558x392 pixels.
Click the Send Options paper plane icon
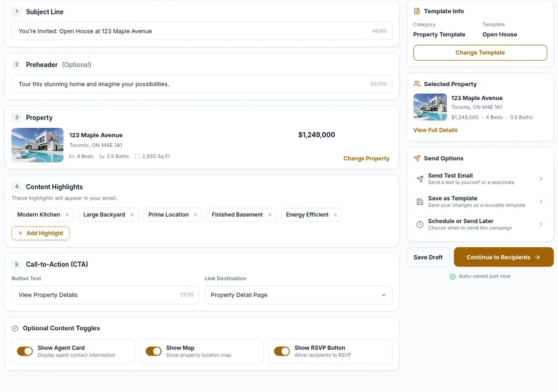click(417, 158)
